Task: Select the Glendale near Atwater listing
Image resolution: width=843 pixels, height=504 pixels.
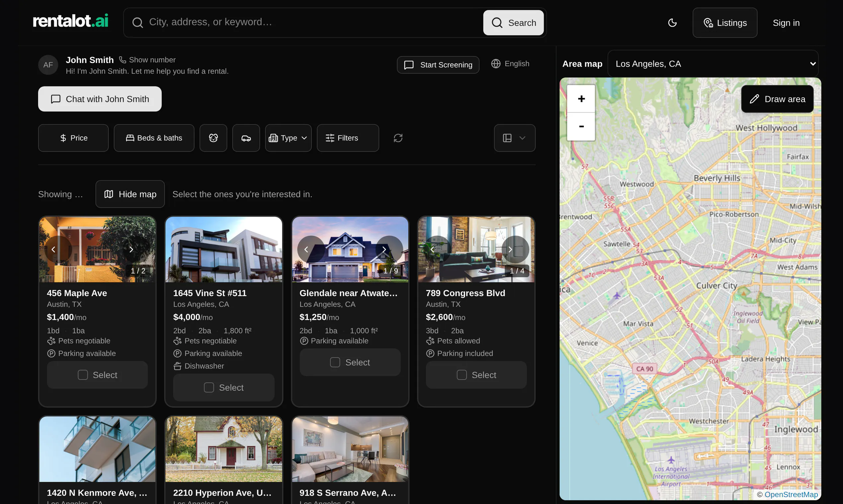Action: click(350, 362)
